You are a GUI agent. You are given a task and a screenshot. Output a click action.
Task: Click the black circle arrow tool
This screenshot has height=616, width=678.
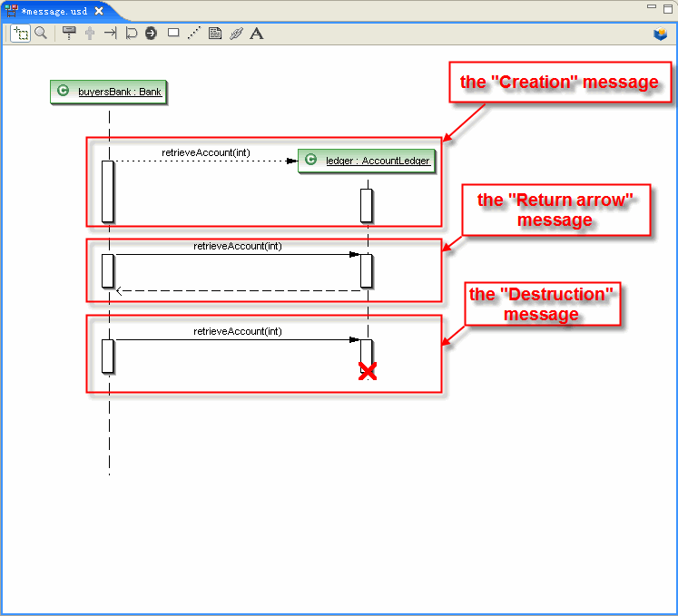[151, 34]
